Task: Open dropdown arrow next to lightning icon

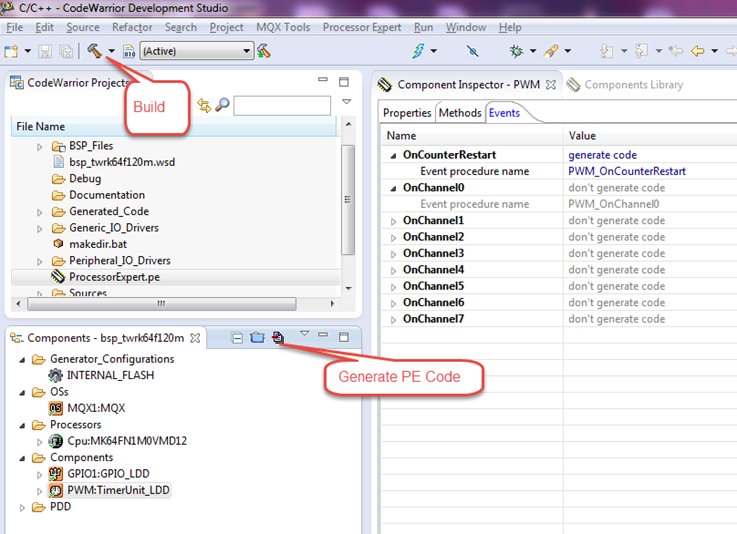Action: [433, 51]
